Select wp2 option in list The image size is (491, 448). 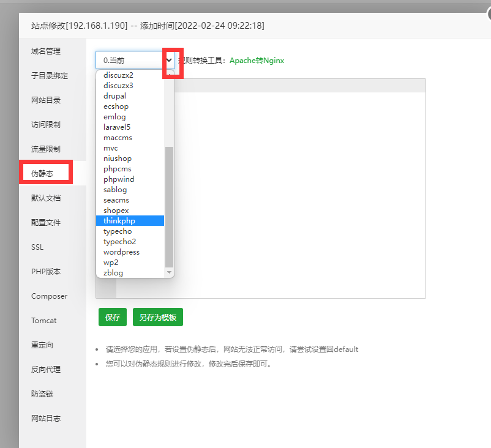tap(130, 263)
